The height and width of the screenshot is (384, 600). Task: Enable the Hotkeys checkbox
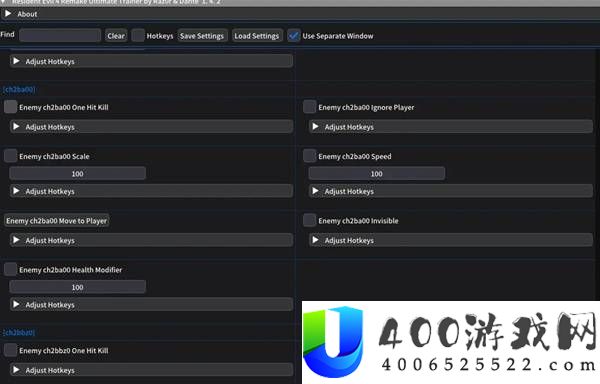(138, 36)
